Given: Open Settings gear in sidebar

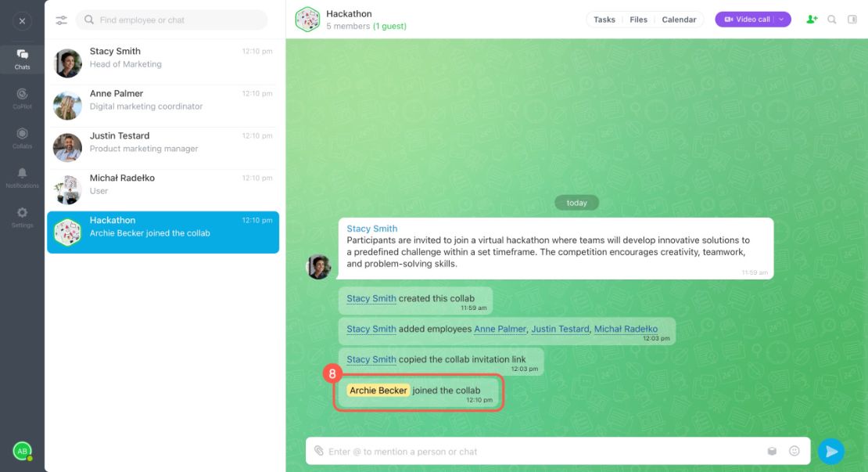Looking at the screenshot, I should point(22,217).
